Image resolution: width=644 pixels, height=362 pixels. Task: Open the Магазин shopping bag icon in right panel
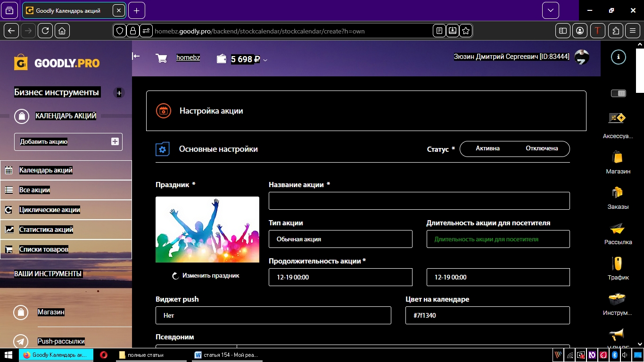[618, 157]
